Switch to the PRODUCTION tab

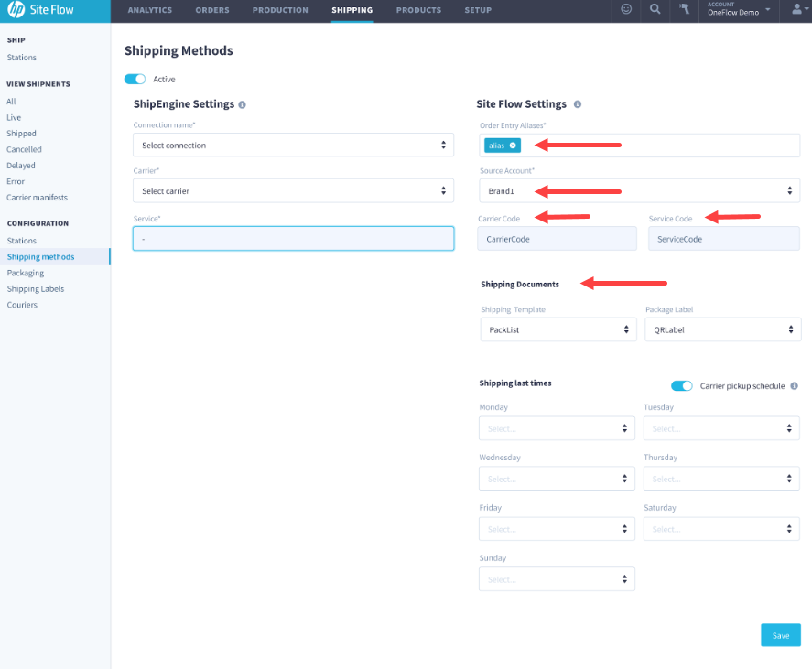280,10
